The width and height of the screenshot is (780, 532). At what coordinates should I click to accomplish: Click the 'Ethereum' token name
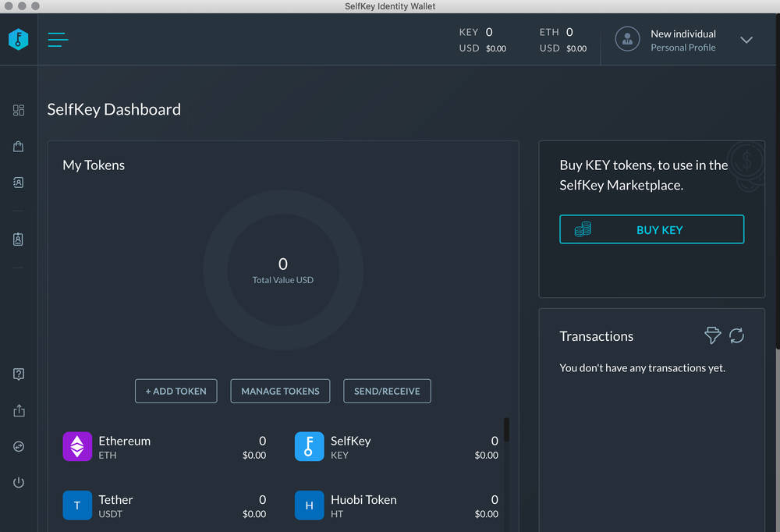pyautogui.click(x=124, y=441)
